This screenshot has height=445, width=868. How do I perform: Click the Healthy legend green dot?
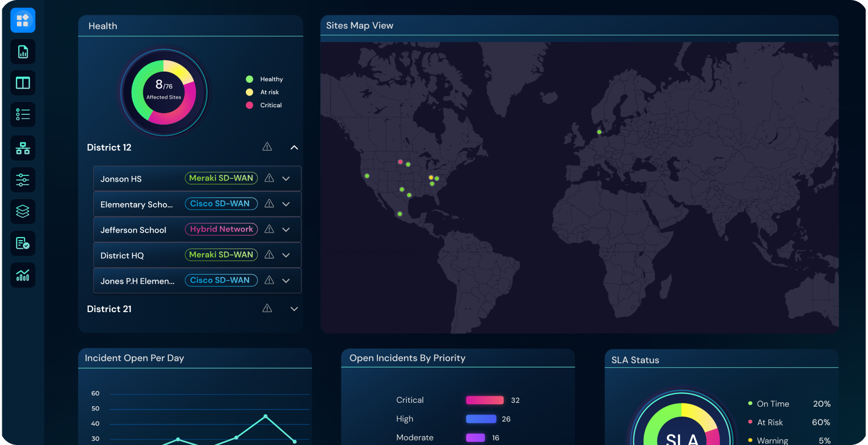coord(249,79)
